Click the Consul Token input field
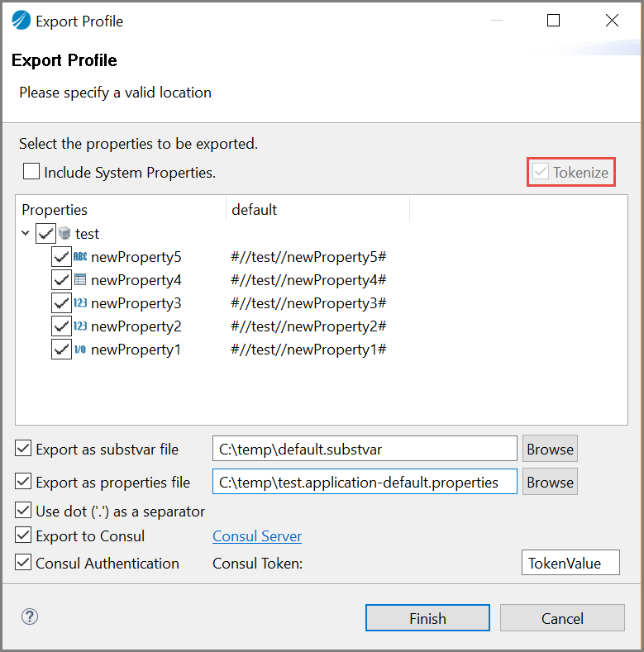The width and height of the screenshot is (644, 652). click(570, 563)
